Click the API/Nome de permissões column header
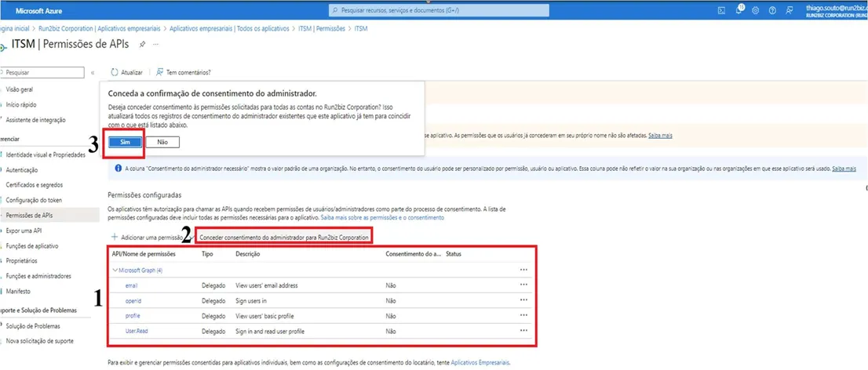Screen dimensions: 868x370 click(144, 254)
